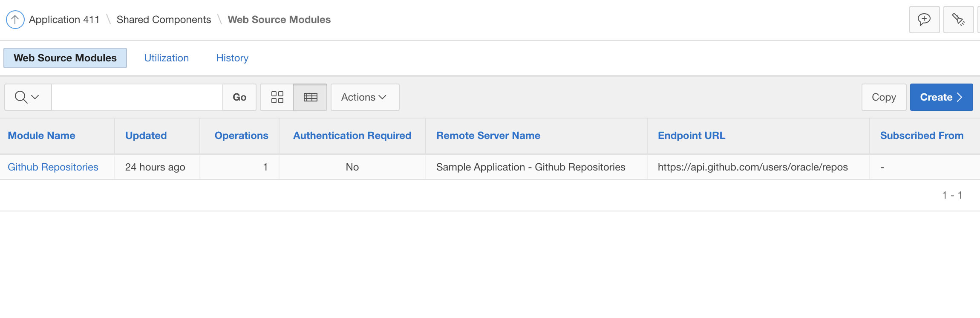
Task: Sort by the Module Name column header
Action: pos(41,136)
